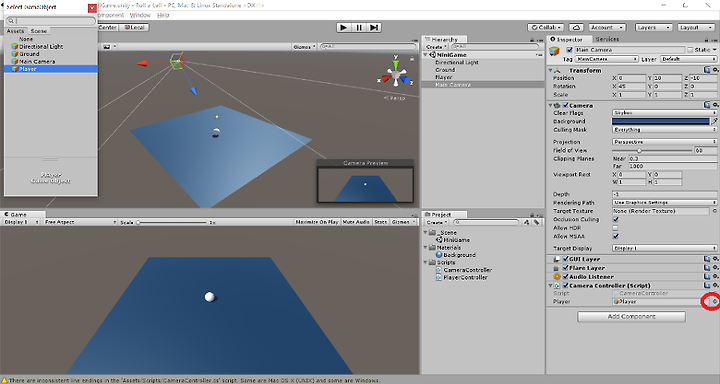Pick background color with the eyedropper icon

[714, 121]
